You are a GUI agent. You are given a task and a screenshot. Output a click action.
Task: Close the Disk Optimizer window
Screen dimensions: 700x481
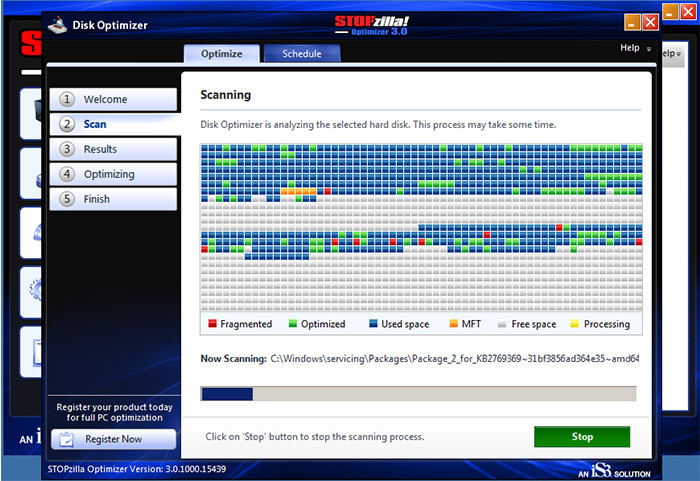[650, 22]
